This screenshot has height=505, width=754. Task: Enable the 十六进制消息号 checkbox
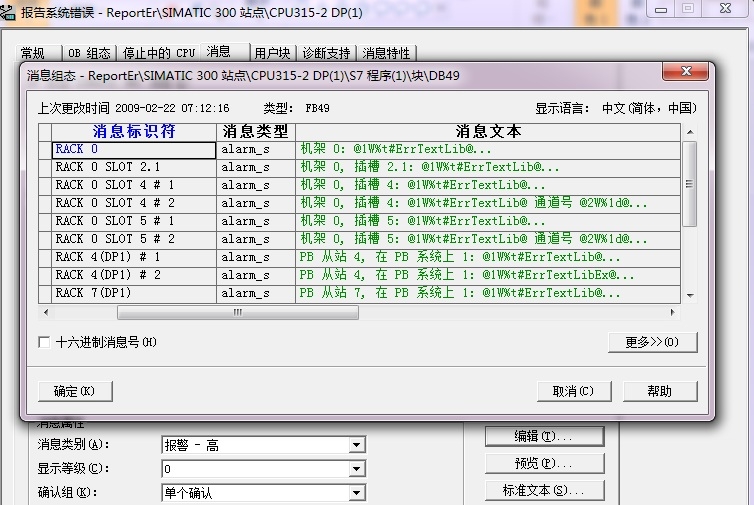(44, 342)
